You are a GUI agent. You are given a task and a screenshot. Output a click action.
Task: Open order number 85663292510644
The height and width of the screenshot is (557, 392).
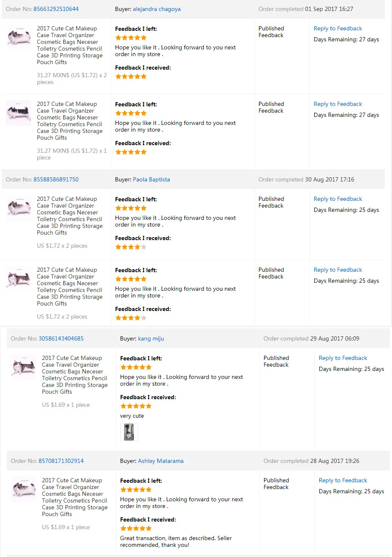pos(56,9)
